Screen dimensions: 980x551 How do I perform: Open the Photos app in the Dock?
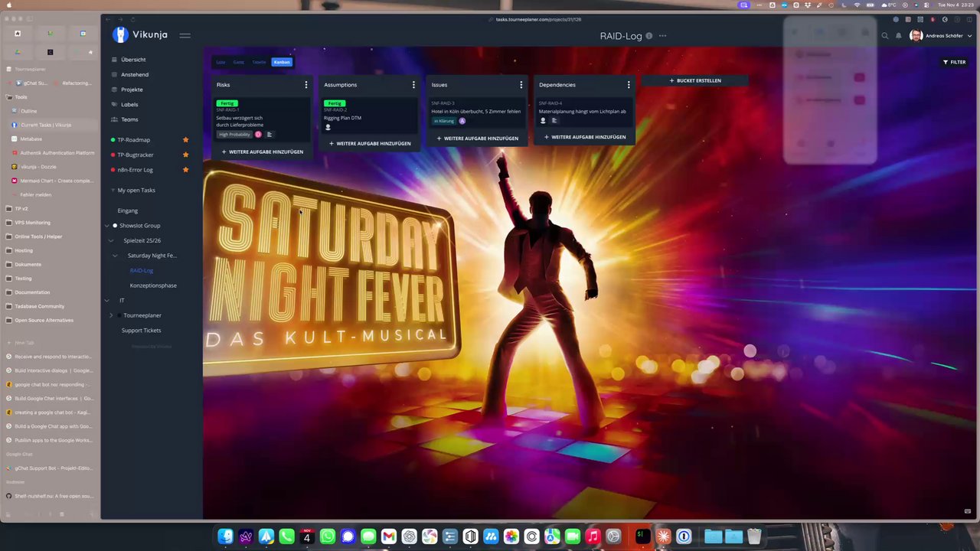[x=511, y=536]
